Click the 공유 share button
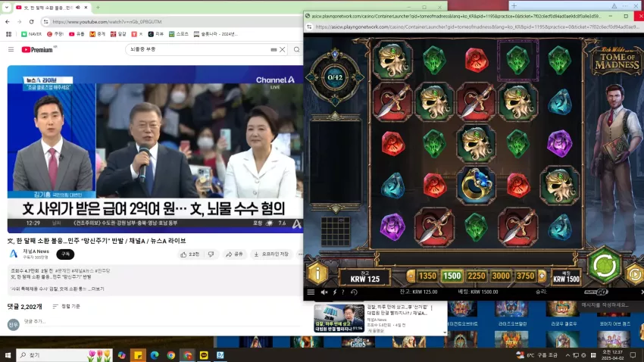Screen dimensions: 644x362 234,254
